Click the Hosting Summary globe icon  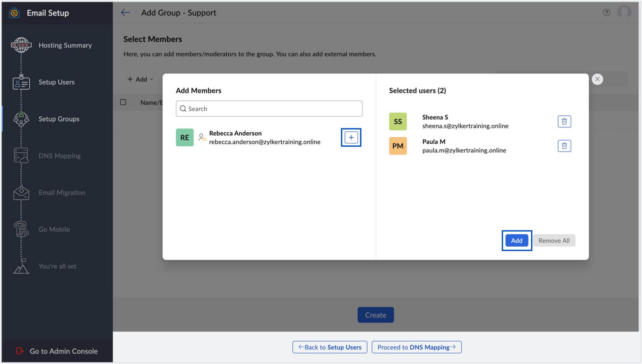21,45
